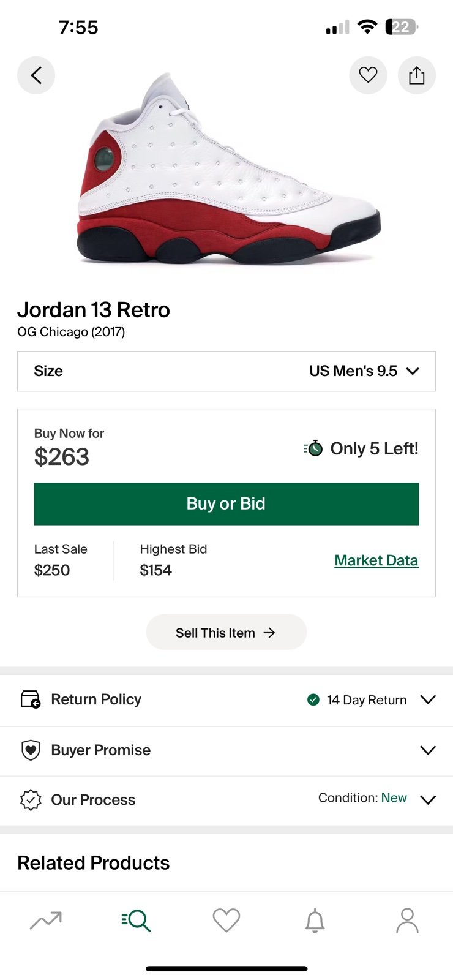Tap the Sell This Item button

click(226, 632)
